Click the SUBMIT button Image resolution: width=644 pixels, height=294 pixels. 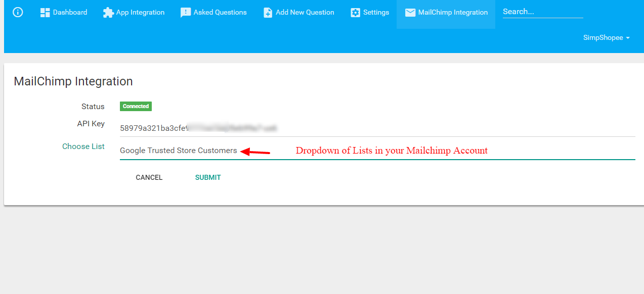coord(208,177)
